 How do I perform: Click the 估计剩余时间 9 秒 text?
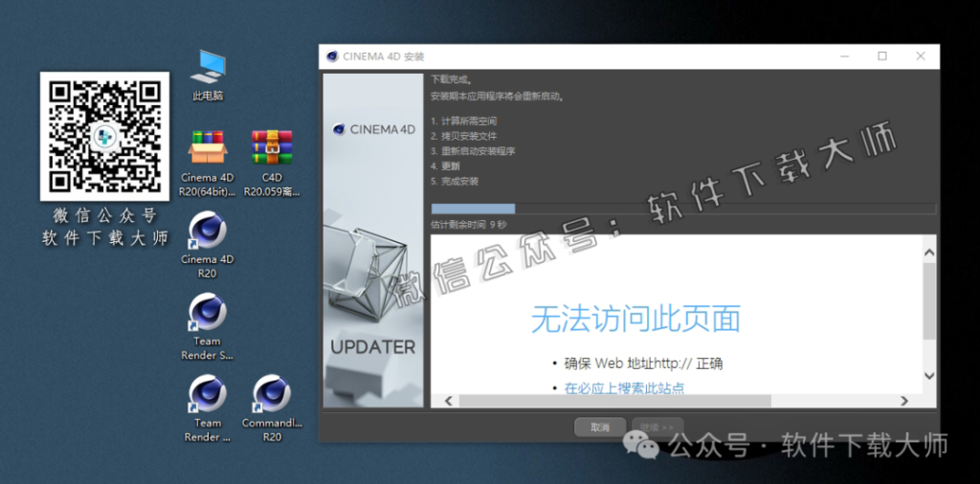(x=469, y=224)
